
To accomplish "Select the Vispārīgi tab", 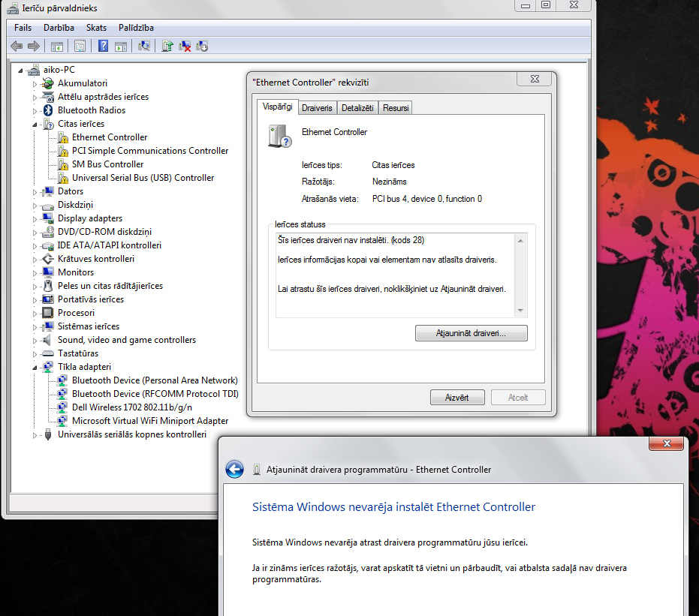I will click(x=277, y=107).
